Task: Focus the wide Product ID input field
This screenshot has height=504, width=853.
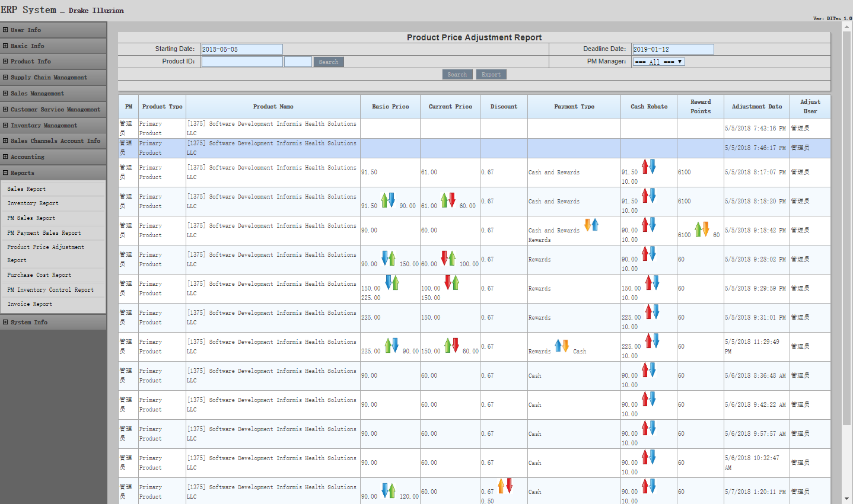Action: pyautogui.click(x=242, y=62)
